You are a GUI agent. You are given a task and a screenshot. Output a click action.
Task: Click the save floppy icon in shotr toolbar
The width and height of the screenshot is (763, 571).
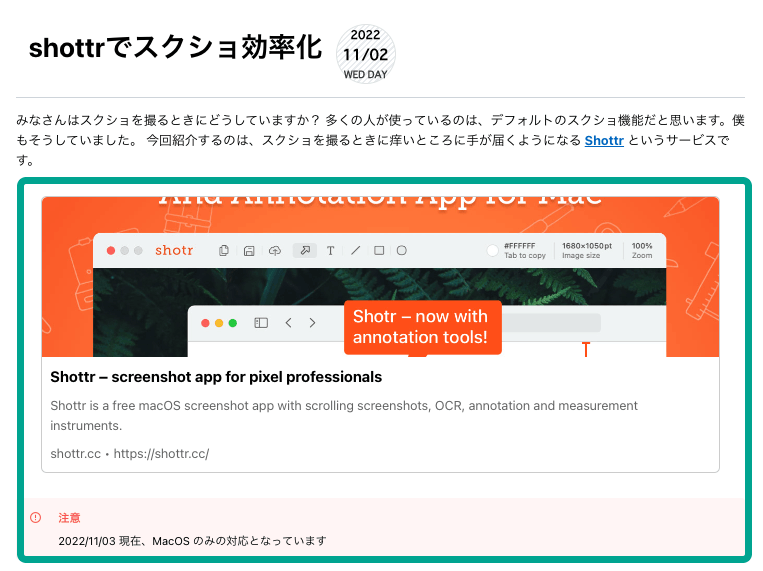tap(249, 251)
